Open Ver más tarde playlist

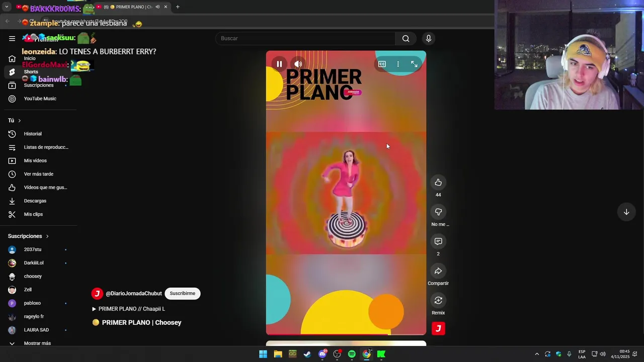tap(38, 174)
